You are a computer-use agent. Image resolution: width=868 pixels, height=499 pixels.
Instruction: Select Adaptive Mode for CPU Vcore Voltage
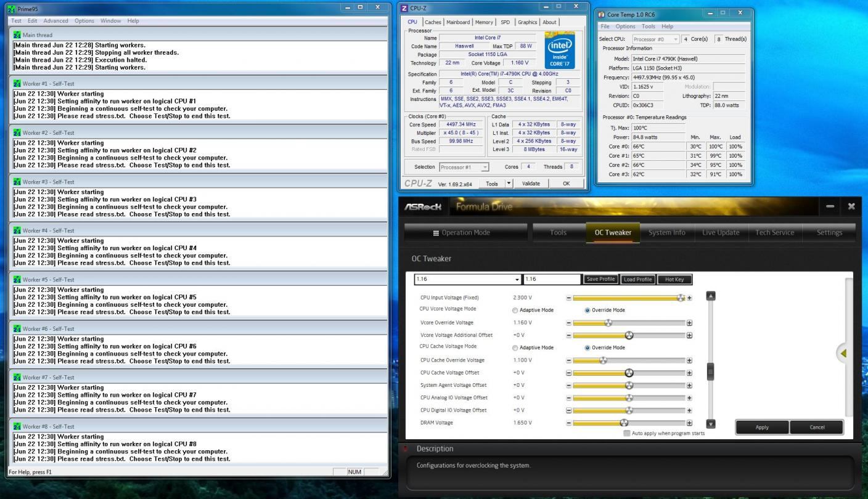point(515,310)
